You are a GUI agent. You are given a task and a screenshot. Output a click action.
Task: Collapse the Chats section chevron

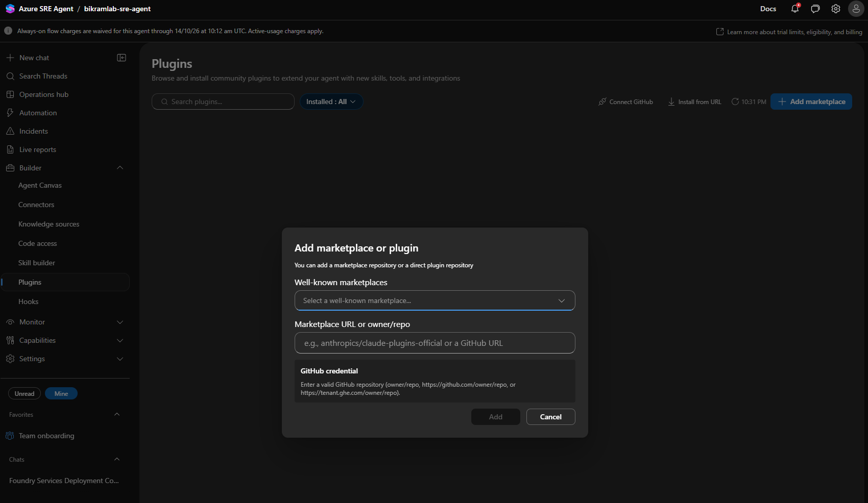click(117, 459)
